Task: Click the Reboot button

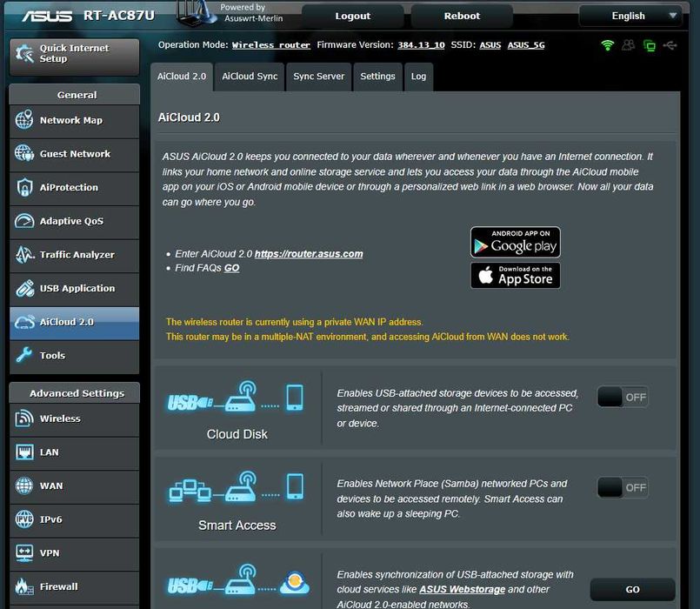Action: [x=462, y=16]
